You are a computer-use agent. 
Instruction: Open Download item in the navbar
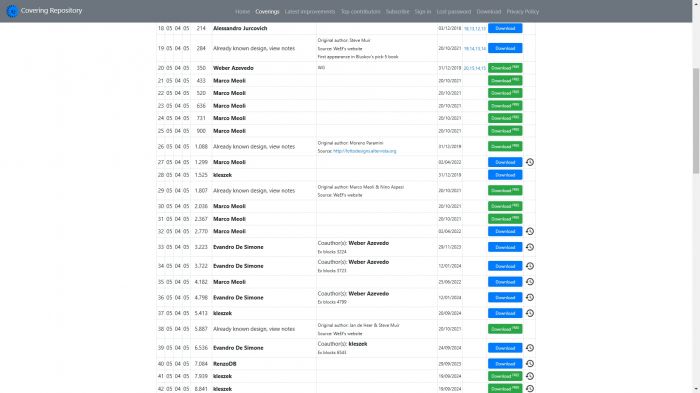pos(489,12)
